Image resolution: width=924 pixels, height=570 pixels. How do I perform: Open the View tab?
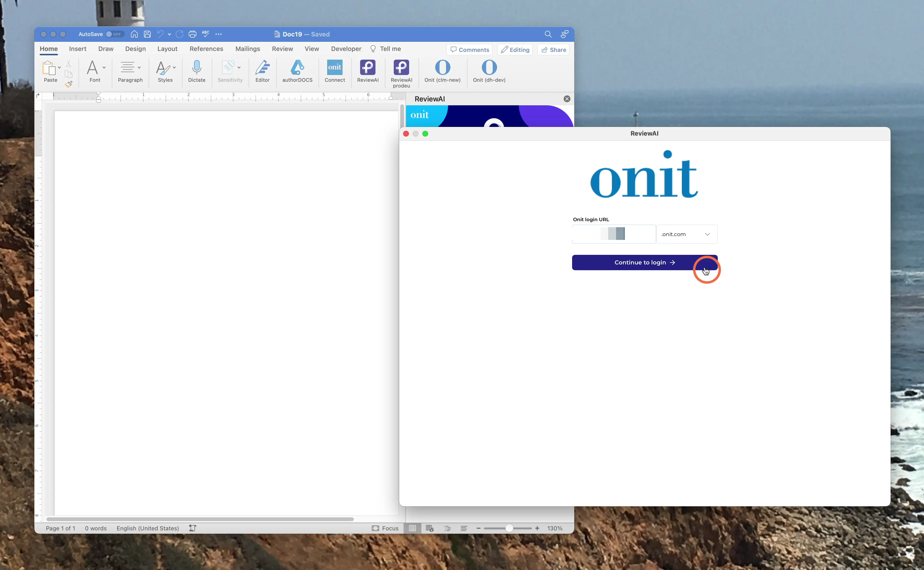312,49
